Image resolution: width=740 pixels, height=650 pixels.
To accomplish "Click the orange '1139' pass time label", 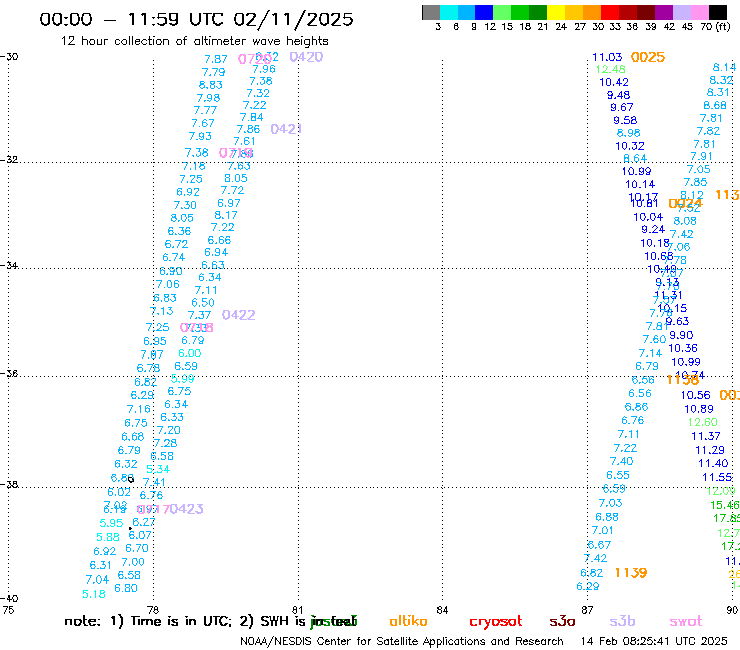I will [631, 573].
